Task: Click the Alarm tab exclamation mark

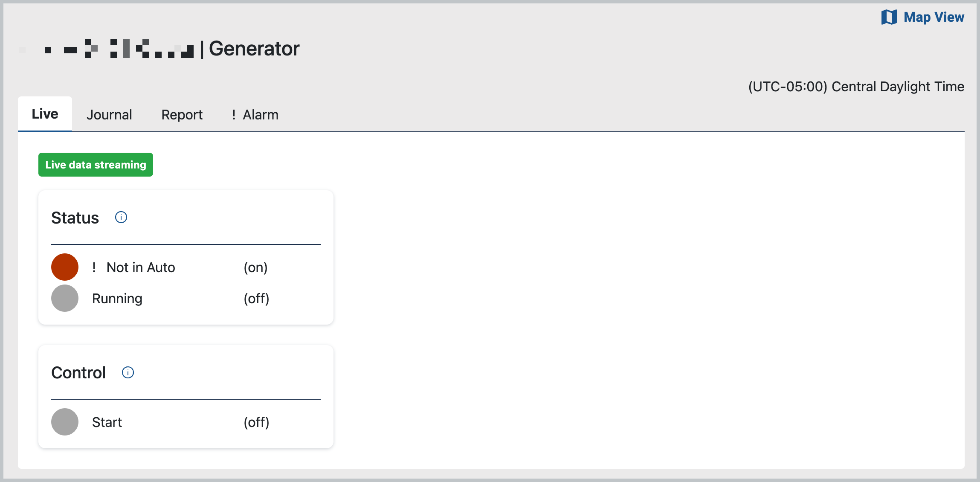Action: [234, 115]
